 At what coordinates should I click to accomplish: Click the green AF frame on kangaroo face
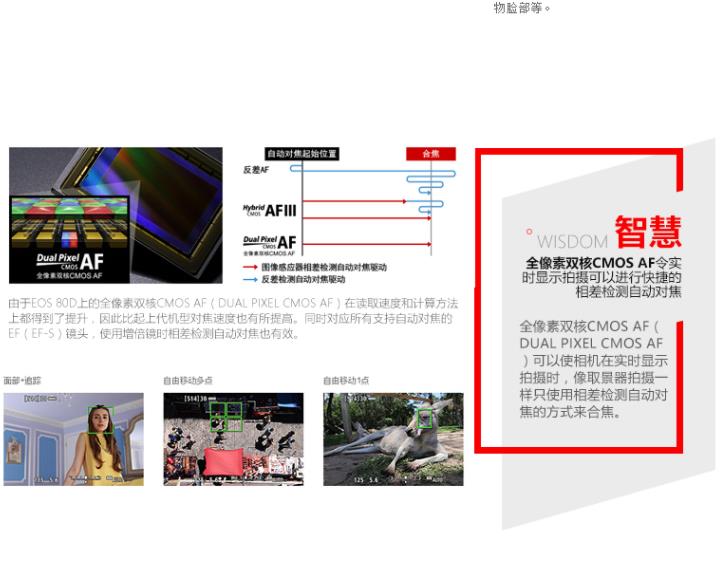click(425, 418)
